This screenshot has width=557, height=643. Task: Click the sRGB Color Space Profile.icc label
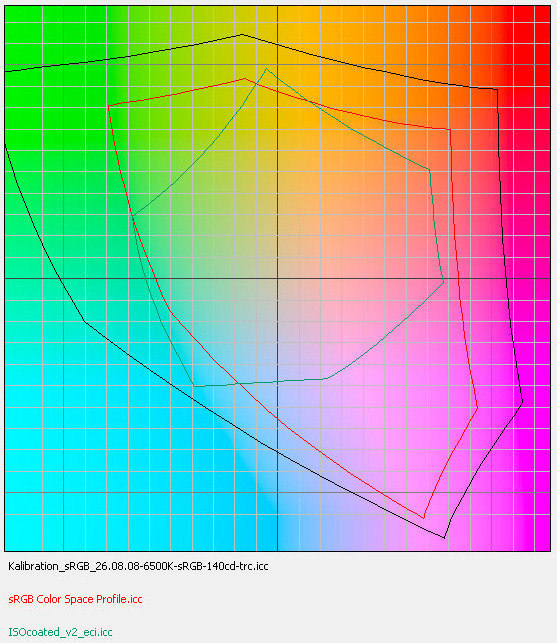click(x=75, y=599)
